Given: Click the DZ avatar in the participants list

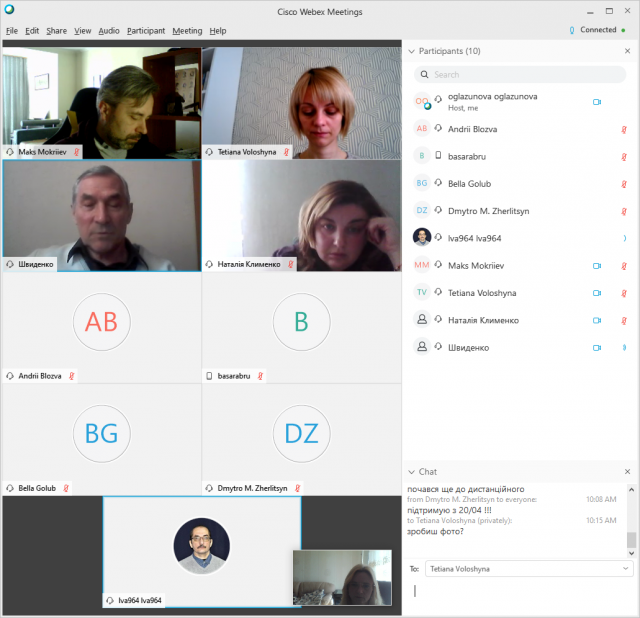Looking at the screenshot, I should click(422, 210).
